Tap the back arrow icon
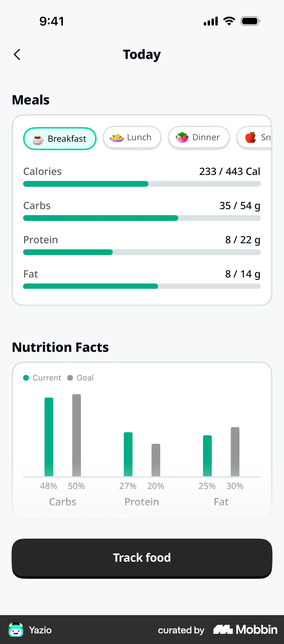284x644 pixels. [17, 54]
